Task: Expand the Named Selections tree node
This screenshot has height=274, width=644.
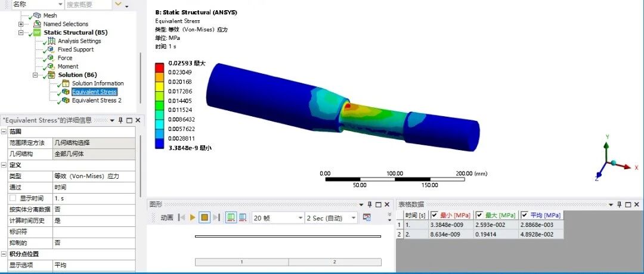Action: (x=21, y=24)
